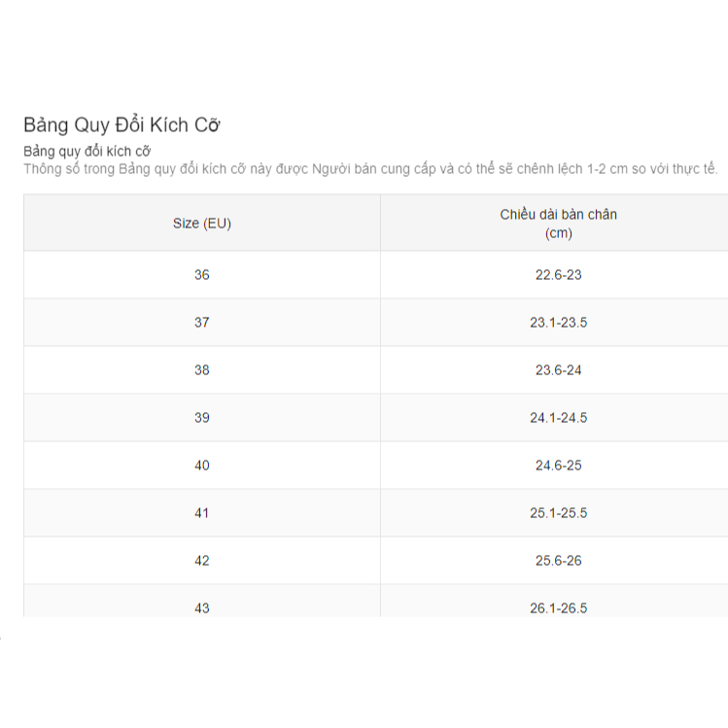Select the size 37 cell
The width and height of the screenshot is (728, 728).
pos(202,323)
